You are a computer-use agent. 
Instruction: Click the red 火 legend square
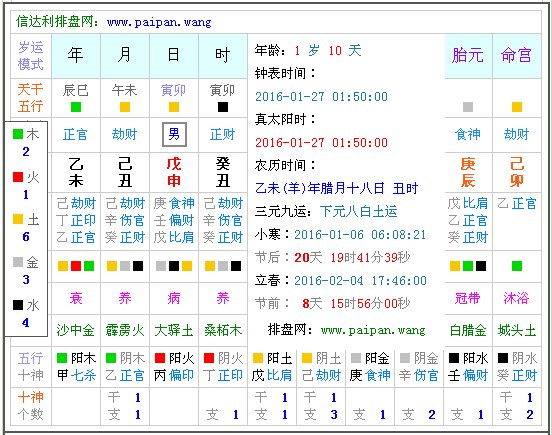point(18,177)
